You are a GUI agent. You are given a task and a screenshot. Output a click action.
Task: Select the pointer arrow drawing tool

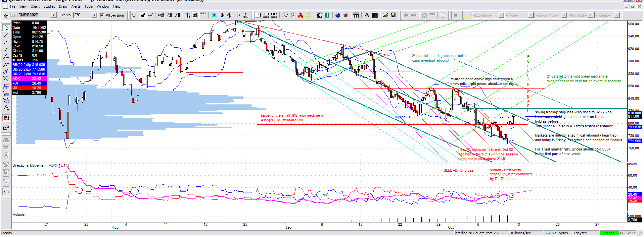click(x=6, y=28)
